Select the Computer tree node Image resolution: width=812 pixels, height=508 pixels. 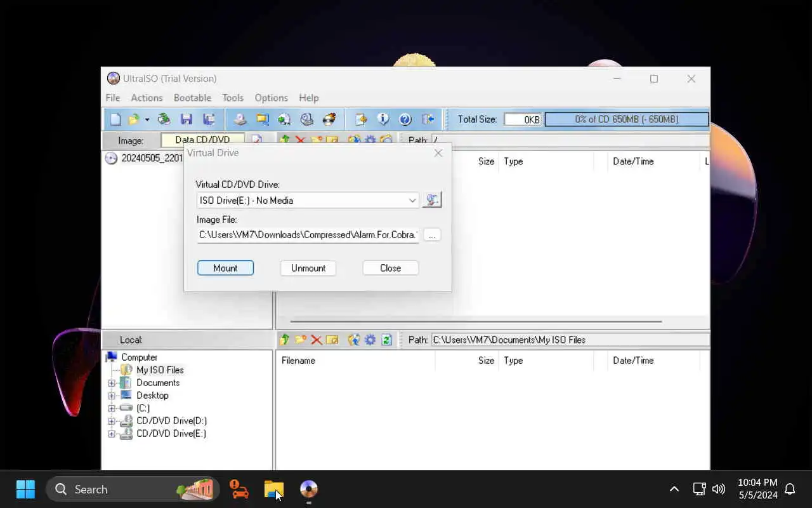(139, 358)
